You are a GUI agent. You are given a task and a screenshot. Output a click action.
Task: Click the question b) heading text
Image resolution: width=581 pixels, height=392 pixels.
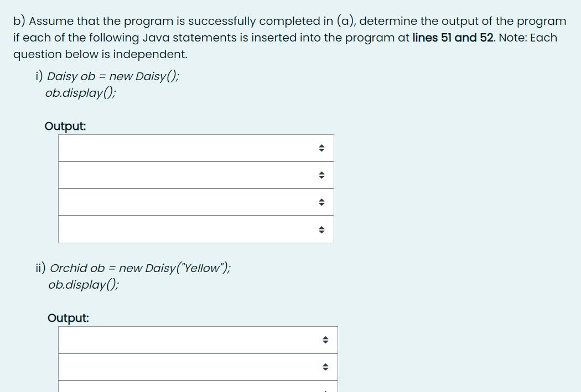(x=289, y=21)
